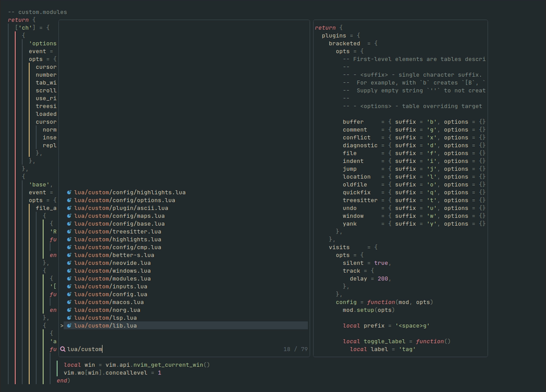Screen dimensions: 546x392
Task: Click Lua icon beside macos.lua
Action: [69, 302]
